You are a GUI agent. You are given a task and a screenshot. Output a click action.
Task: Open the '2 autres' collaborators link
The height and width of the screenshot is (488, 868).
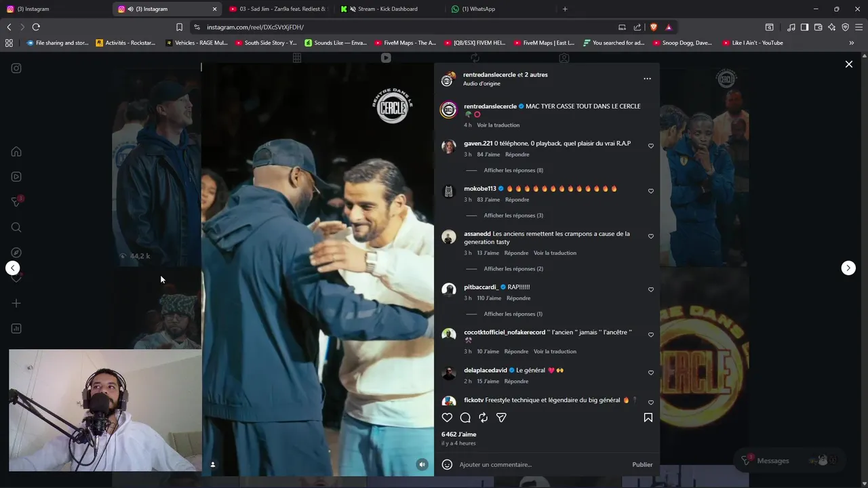tap(536, 75)
